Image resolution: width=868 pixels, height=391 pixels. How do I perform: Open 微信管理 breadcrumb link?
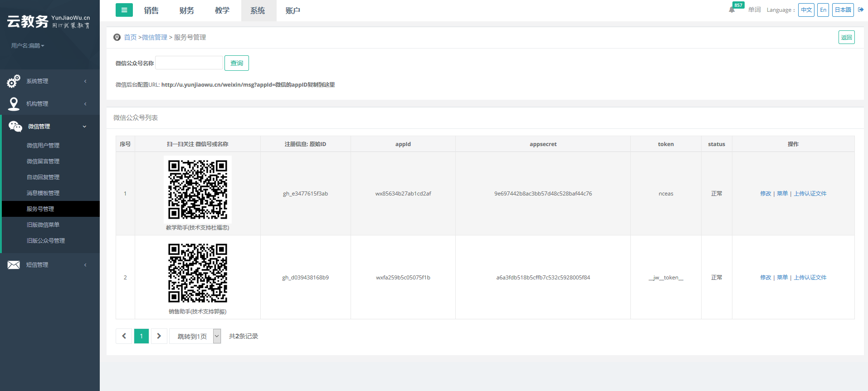click(155, 37)
